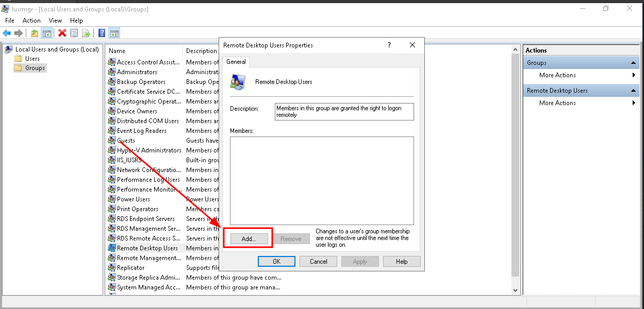644x309 pixels.
Task: Expand More Actions under Groups
Action: click(557, 75)
